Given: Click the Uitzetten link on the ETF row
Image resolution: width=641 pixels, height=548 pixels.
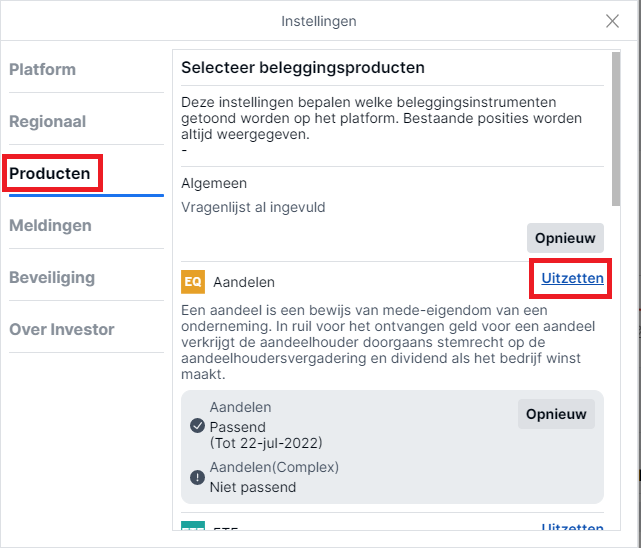Looking at the screenshot, I should [572, 526].
